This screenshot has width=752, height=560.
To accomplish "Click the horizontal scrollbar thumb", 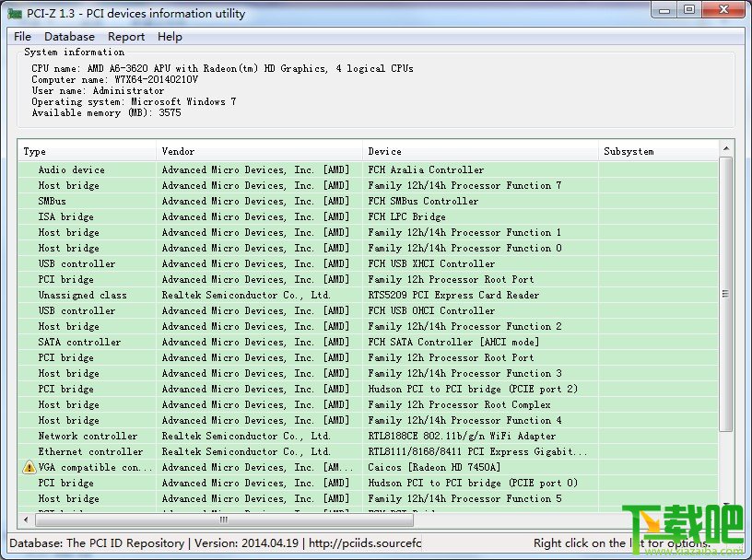I will tap(224, 519).
